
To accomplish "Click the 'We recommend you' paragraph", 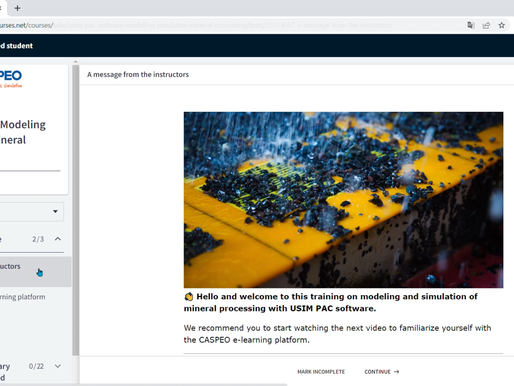I will coord(337,334).
